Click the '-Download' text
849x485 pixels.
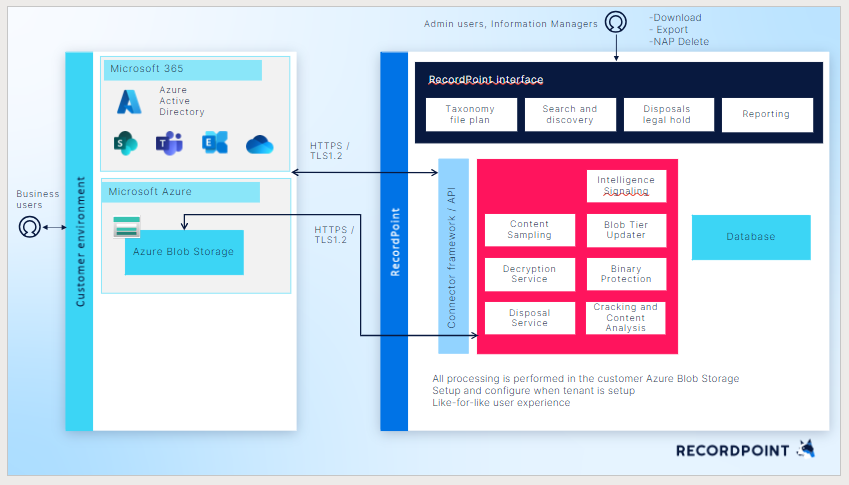[x=675, y=18]
